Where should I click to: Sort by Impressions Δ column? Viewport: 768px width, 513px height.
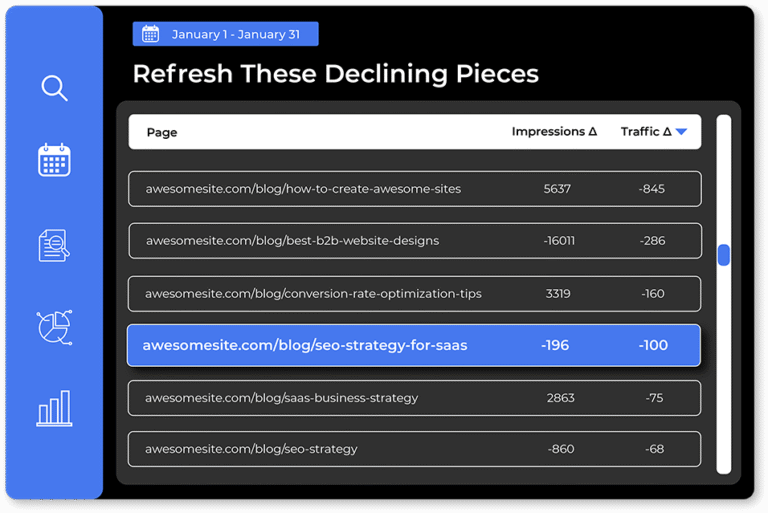553,132
